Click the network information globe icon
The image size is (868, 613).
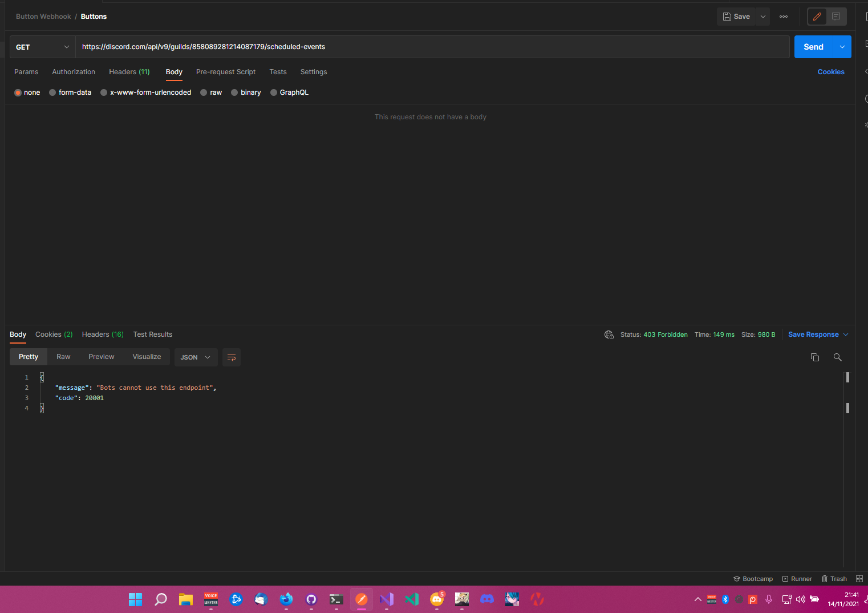tap(609, 334)
